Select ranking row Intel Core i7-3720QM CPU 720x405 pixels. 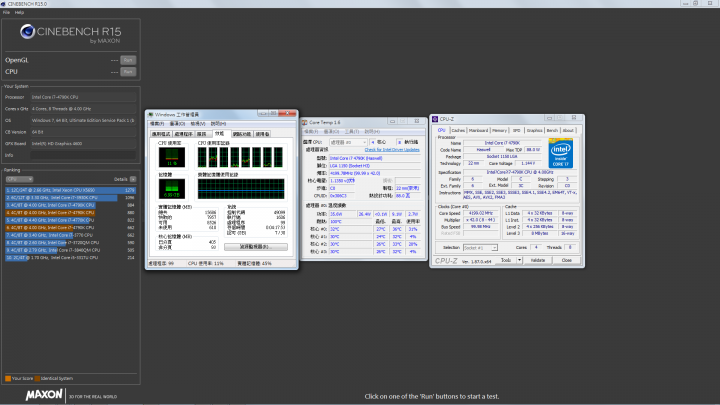tap(71, 243)
